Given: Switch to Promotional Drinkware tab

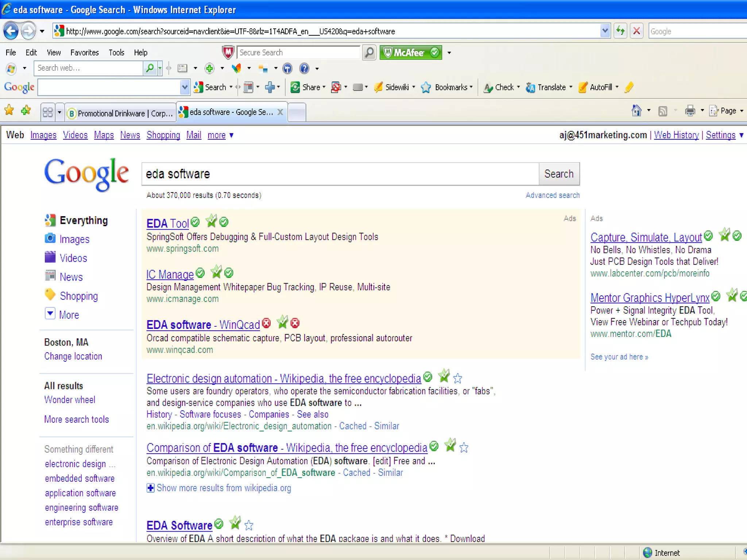Looking at the screenshot, I should tap(121, 113).
